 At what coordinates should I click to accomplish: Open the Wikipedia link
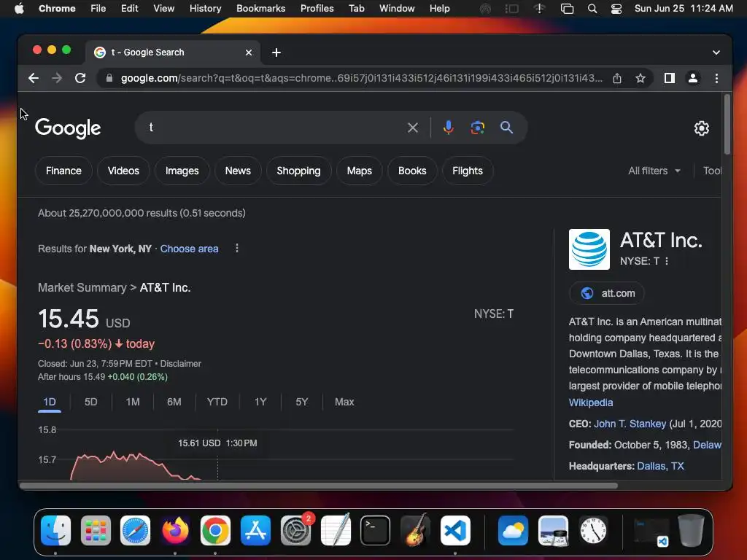pos(591,402)
